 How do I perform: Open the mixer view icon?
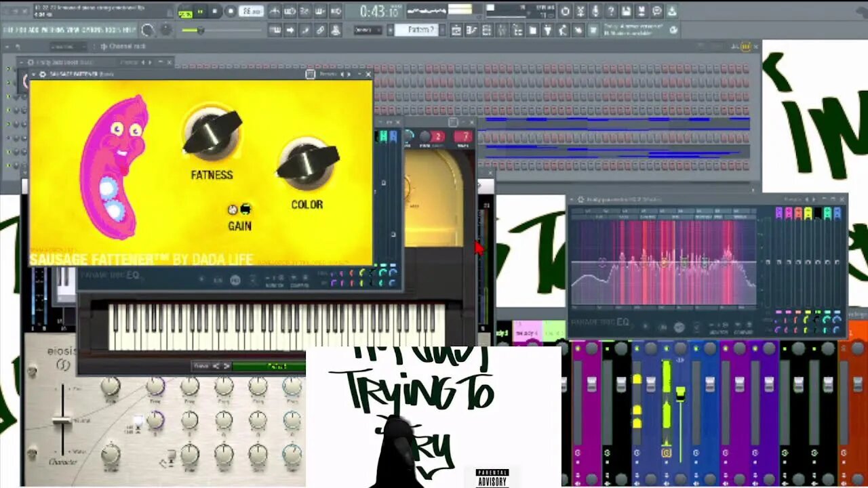click(x=502, y=30)
